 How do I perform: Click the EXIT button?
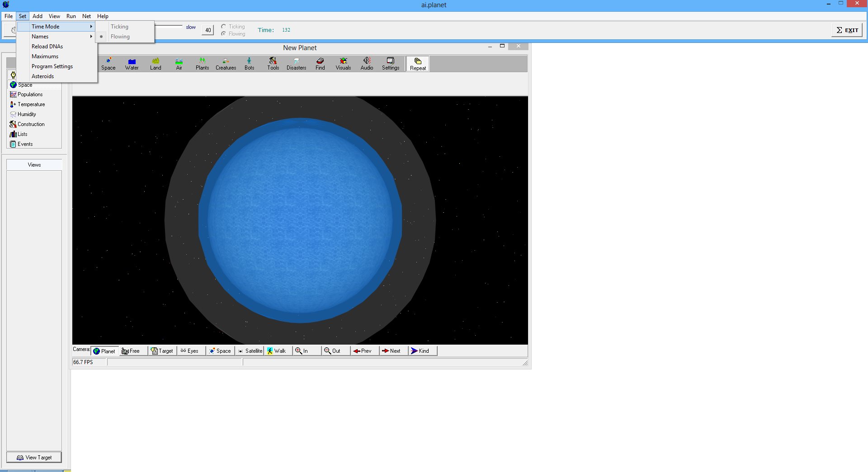(847, 30)
